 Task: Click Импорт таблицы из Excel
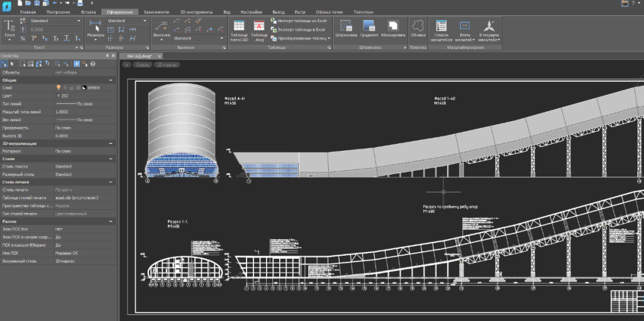299,21
